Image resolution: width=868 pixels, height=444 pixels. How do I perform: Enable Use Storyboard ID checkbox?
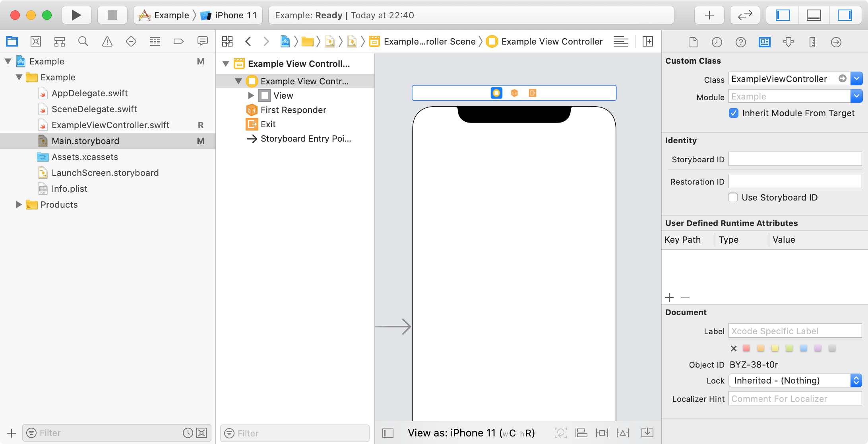[733, 197]
